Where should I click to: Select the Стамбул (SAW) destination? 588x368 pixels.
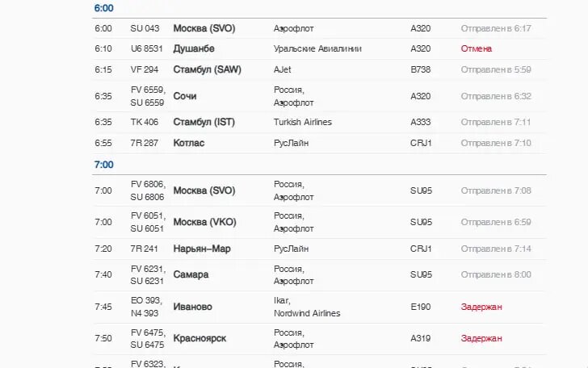tap(206, 69)
